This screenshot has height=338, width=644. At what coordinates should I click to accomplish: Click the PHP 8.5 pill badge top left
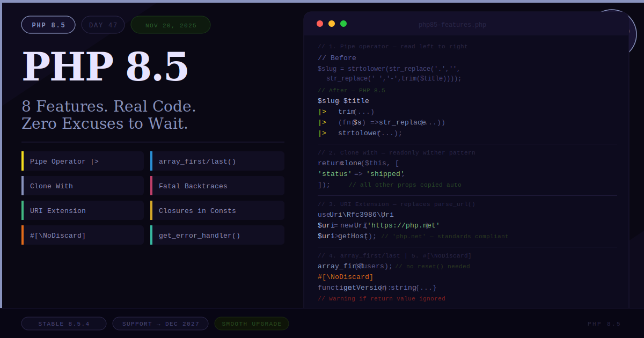[x=48, y=24]
